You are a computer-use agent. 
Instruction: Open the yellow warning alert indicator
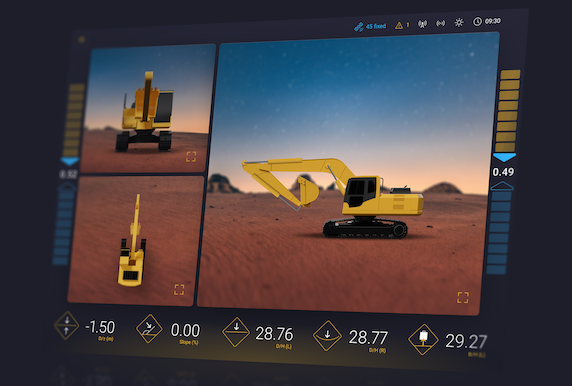399,25
